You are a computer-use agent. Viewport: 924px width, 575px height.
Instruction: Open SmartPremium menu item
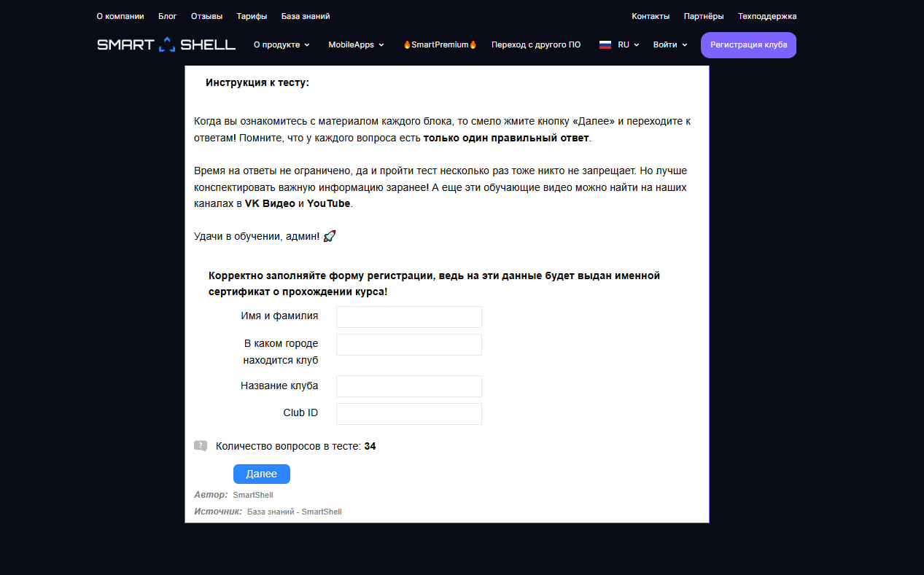(x=440, y=44)
